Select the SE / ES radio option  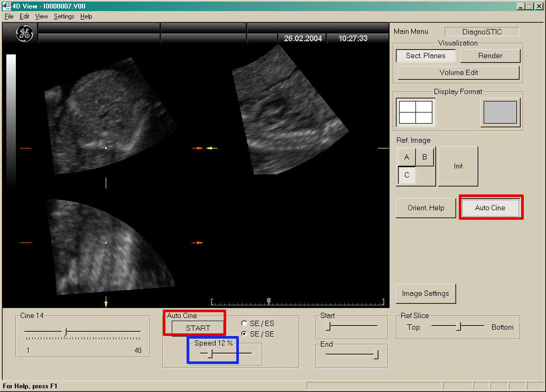click(244, 323)
